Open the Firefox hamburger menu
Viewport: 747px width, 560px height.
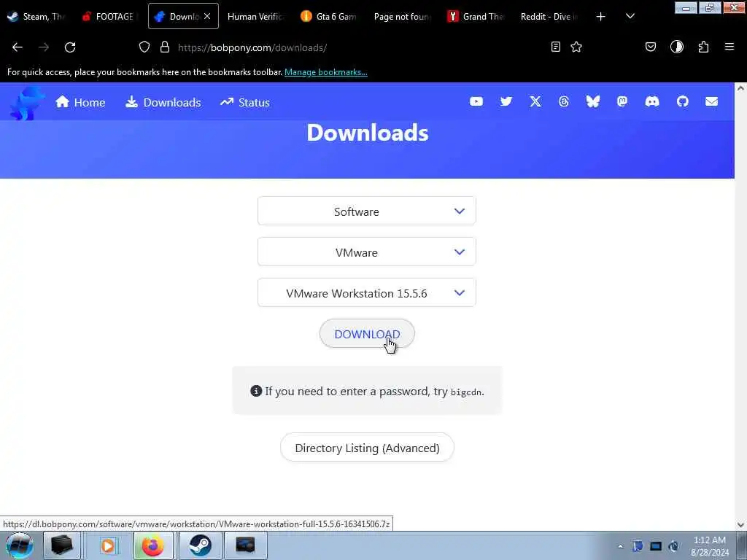click(x=729, y=47)
